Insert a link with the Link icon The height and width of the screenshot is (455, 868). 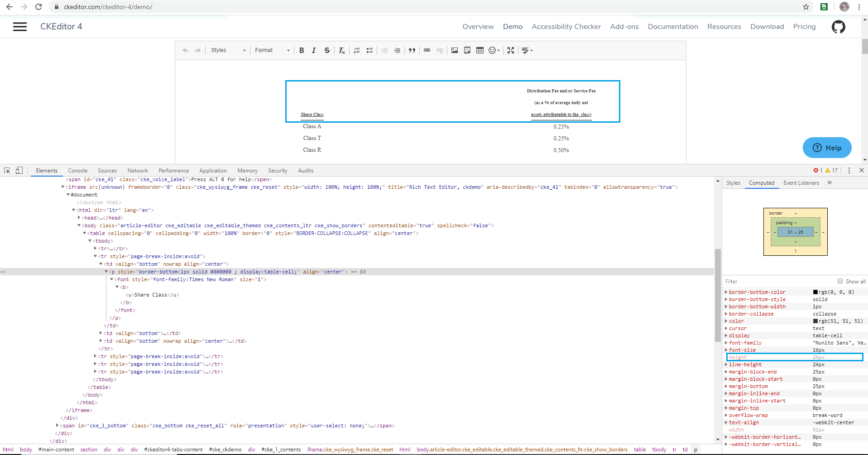pyautogui.click(x=427, y=50)
